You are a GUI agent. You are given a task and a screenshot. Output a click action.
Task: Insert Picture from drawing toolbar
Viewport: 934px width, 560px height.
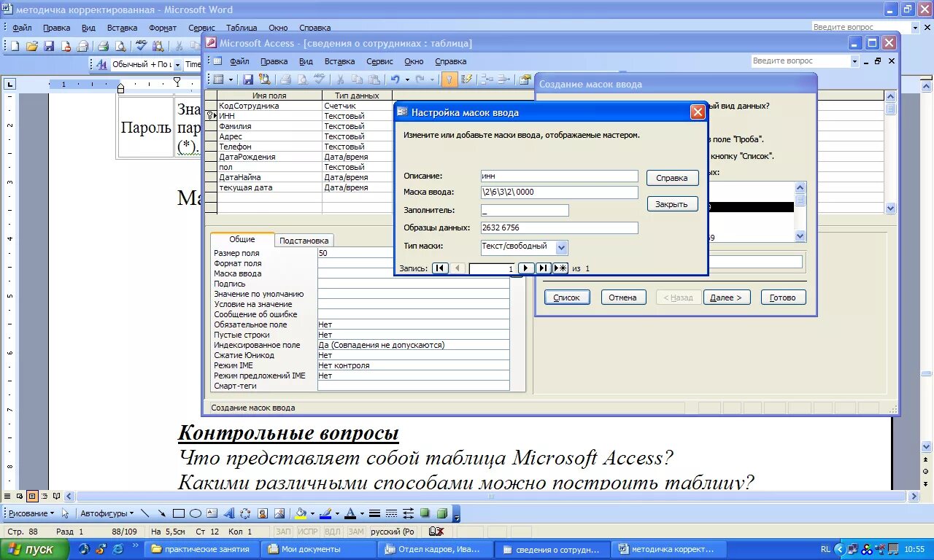279,513
